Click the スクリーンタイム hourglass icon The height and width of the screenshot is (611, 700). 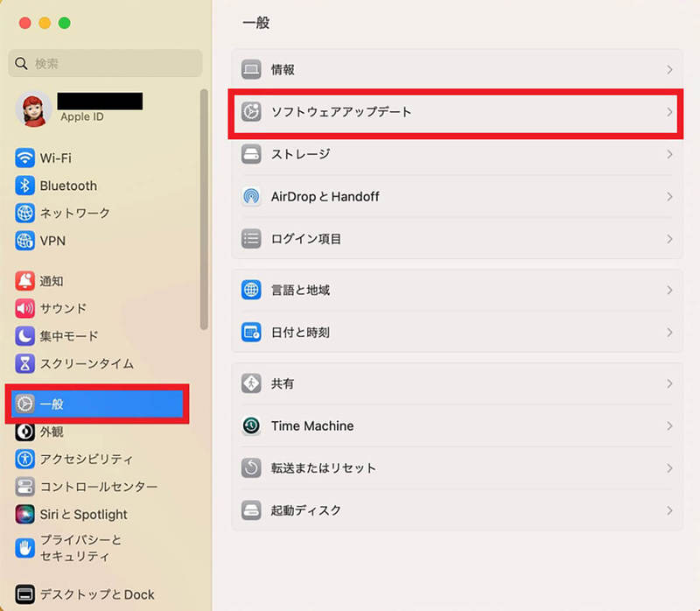click(x=25, y=363)
